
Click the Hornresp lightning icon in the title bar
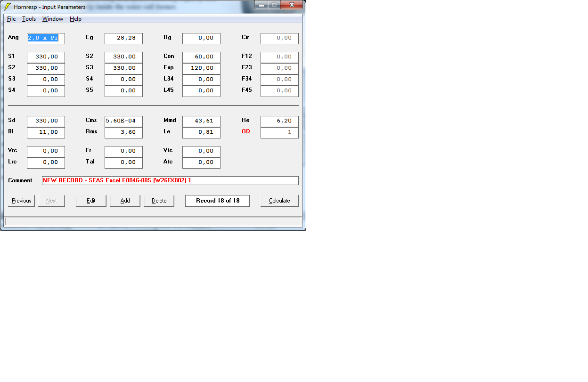tap(8, 7)
